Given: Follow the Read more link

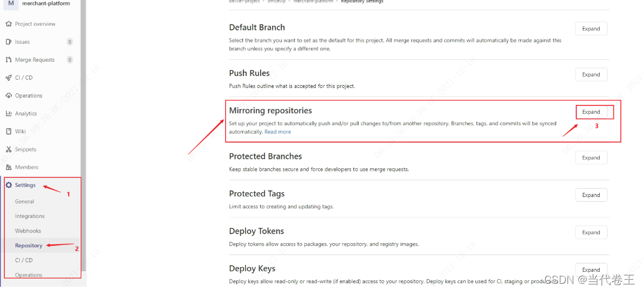Looking at the screenshot, I should point(277,132).
